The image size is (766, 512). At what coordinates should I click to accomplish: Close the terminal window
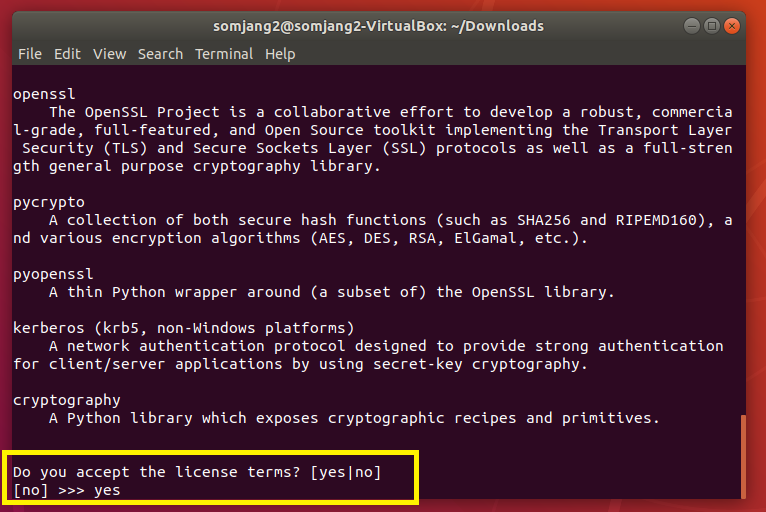732,26
